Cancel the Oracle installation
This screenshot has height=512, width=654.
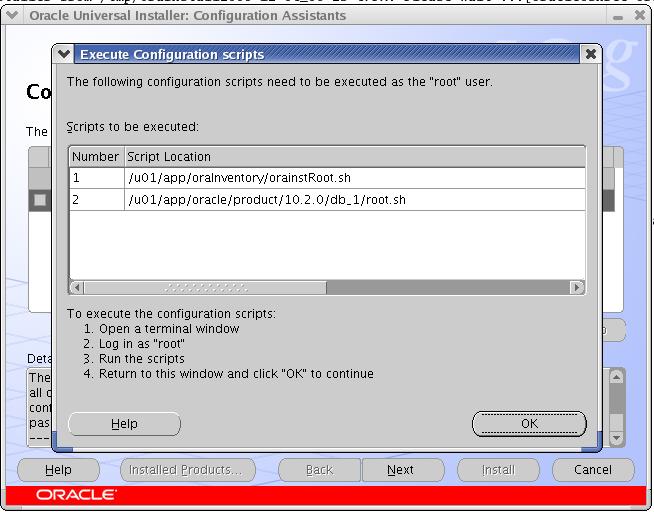(593, 470)
